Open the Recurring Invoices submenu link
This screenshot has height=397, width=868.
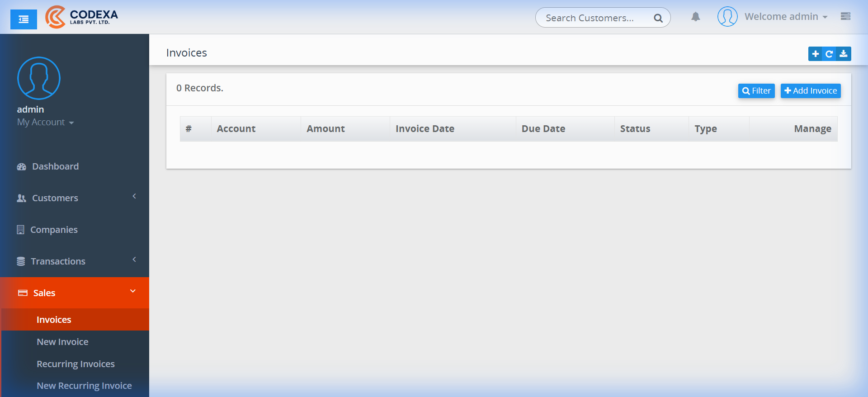pyautogui.click(x=75, y=364)
